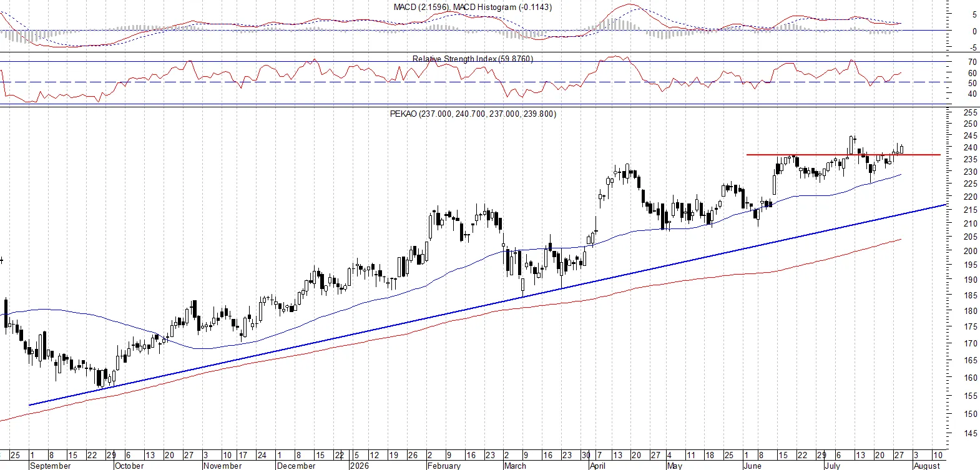
Task: Click the May month label
Action: coord(674,466)
